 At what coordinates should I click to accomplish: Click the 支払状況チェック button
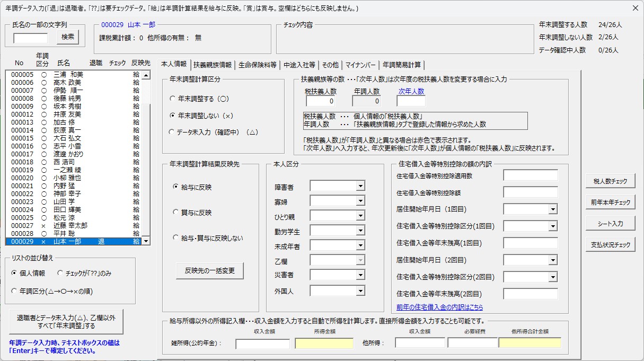[610, 245]
